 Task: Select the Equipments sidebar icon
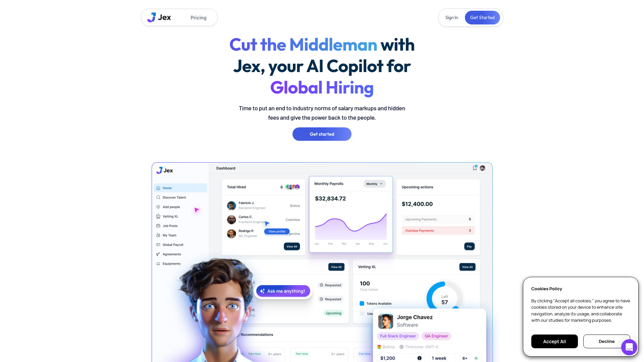[158, 263]
